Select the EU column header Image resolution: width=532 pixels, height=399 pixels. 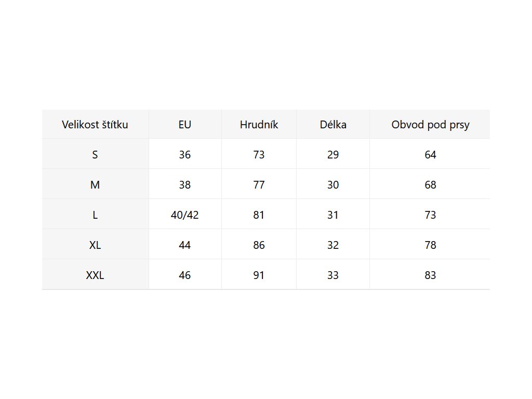click(x=184, y=125)
